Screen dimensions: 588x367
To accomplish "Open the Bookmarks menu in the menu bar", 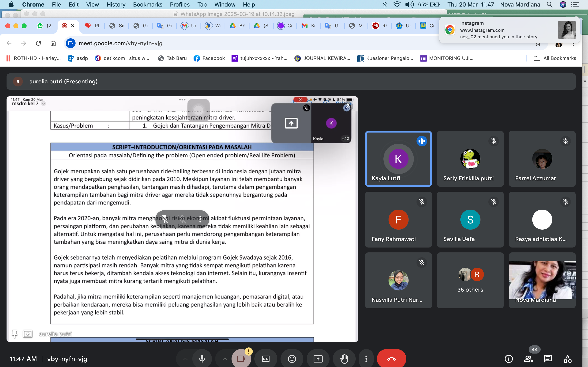I will point(148,5).
